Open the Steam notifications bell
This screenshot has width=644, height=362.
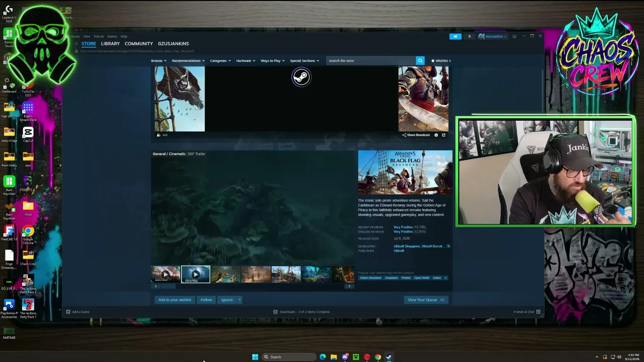(x=469, y=36)
